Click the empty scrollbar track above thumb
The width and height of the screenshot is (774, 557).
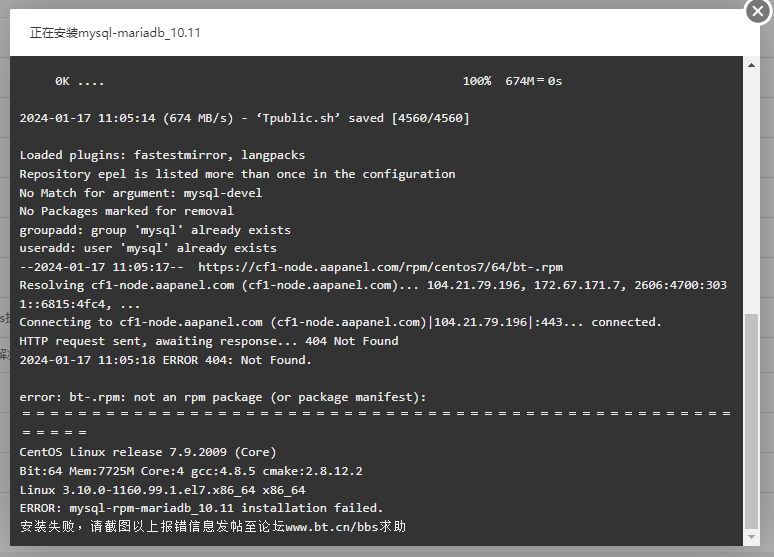(x=751, y=193)
